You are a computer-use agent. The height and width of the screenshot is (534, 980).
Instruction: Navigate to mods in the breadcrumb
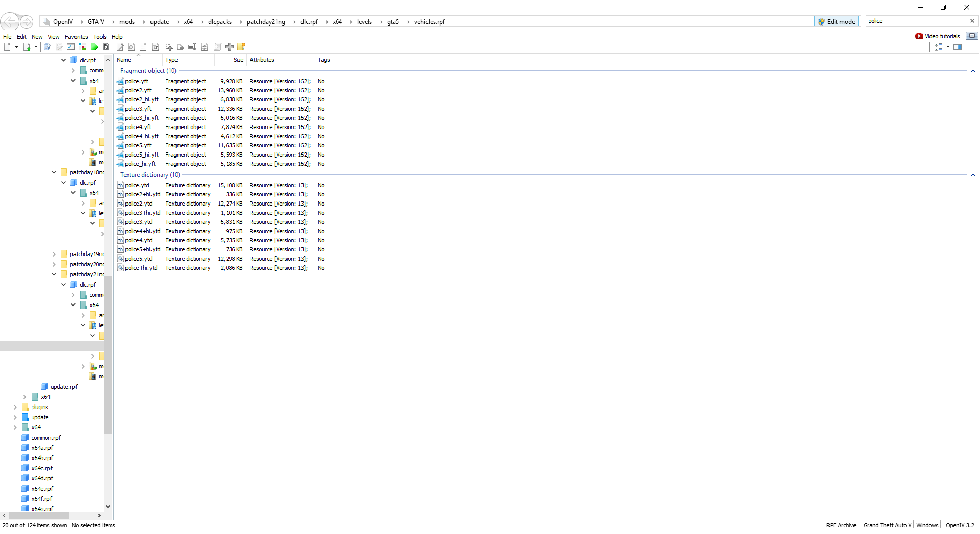coord(127,22)
